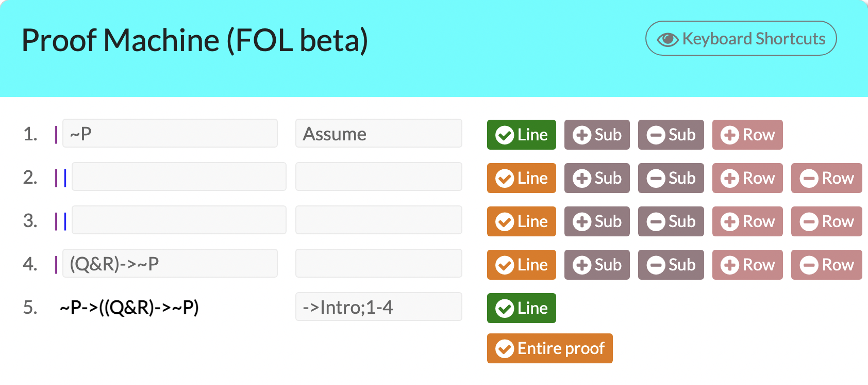The width and height of the screenshot is (868, 385).
Task: Add subproof on line 4
Action: click(596, 265)
